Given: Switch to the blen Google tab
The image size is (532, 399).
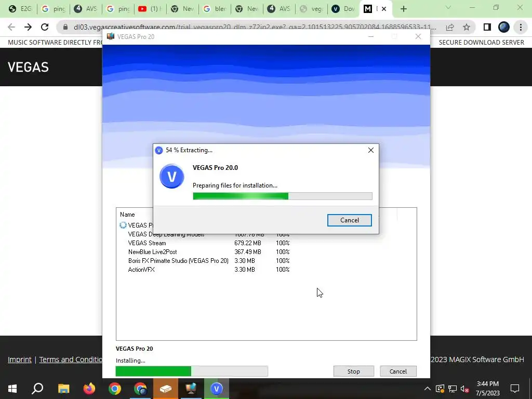Looking at the screenshot, I should coord(215,9).
